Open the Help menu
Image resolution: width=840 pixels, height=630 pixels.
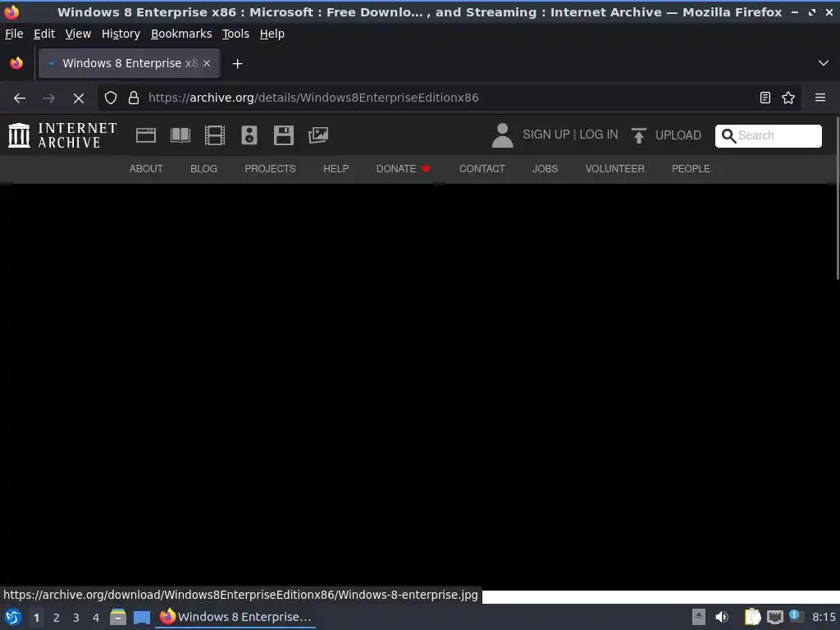point(272,34)
